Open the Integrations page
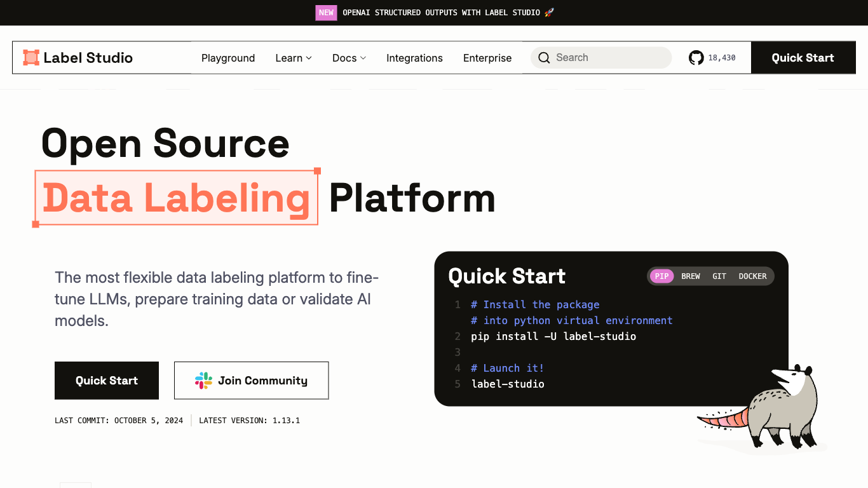The height and width of the screenshot is (488, 868). pos(414,58)
